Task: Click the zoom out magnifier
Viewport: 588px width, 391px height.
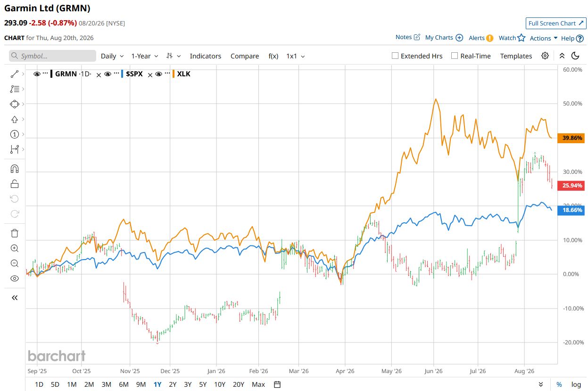Action: click(14, 263)
